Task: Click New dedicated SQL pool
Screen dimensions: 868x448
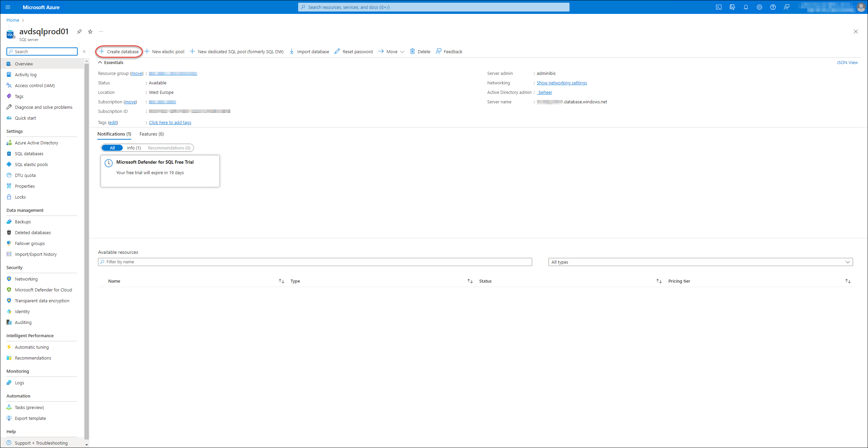Action: (x=236, y=52)
